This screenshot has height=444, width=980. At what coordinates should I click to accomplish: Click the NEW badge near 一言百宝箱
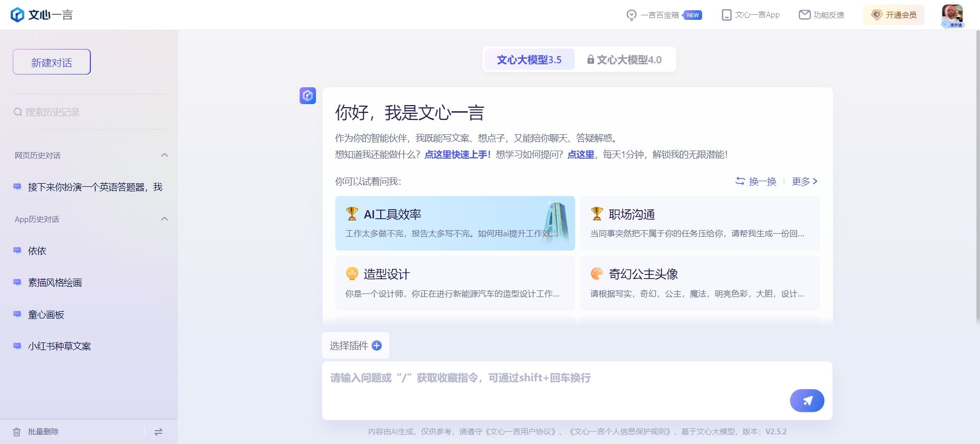coord(693,15)
